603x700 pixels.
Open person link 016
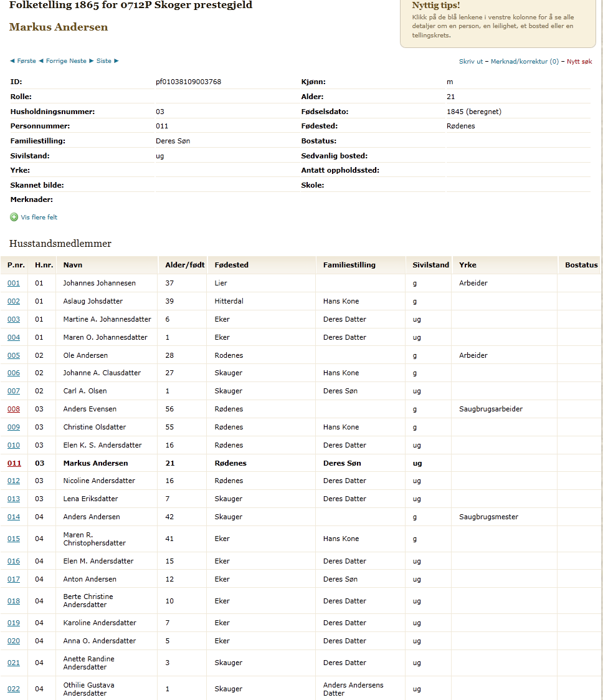(x=14, y=561)
